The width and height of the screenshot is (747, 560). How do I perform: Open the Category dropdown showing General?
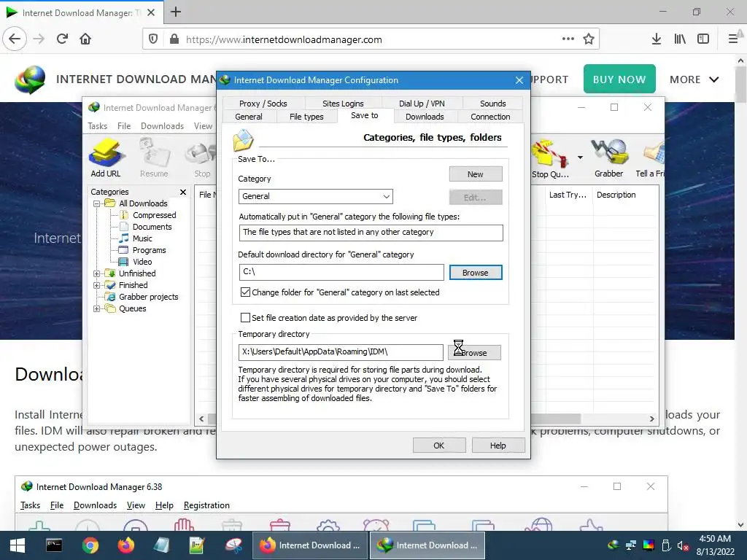click(315, 196)
